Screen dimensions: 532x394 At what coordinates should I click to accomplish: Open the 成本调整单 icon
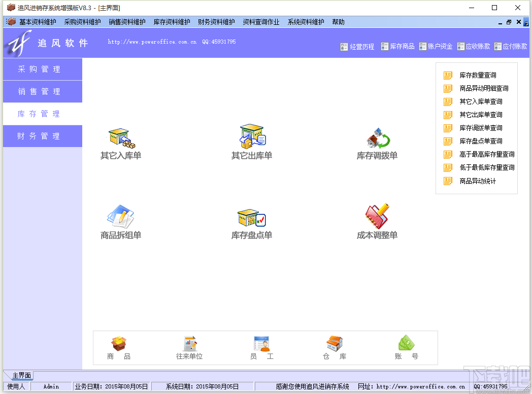click(377, 216)
